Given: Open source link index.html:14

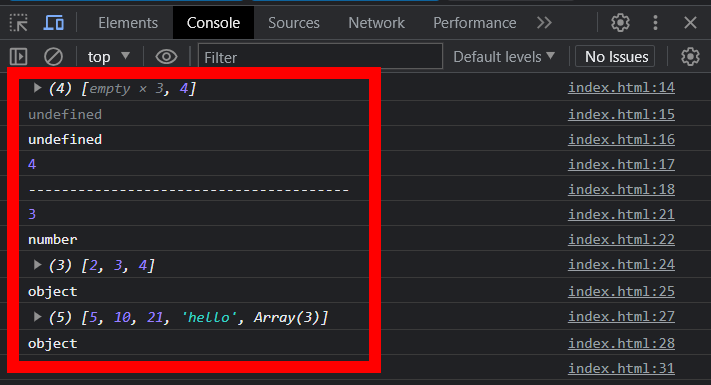Looking at the screenshot, I should point(621,88).
